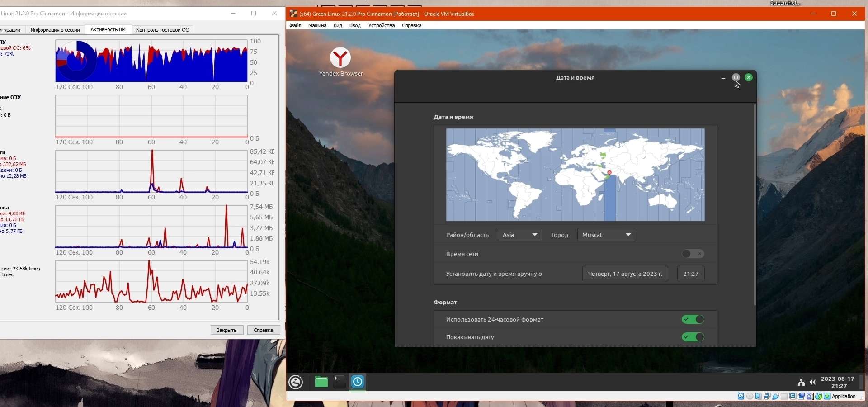Toggle the show date switch
Image resolution: width=868 pixels, height=407 pixels.
[693, 337]
